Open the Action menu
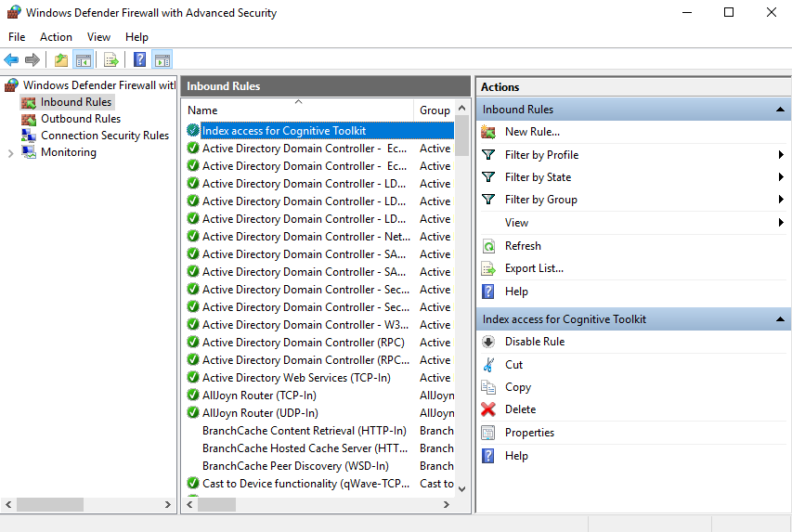The image size is (792, 532). 56,37
